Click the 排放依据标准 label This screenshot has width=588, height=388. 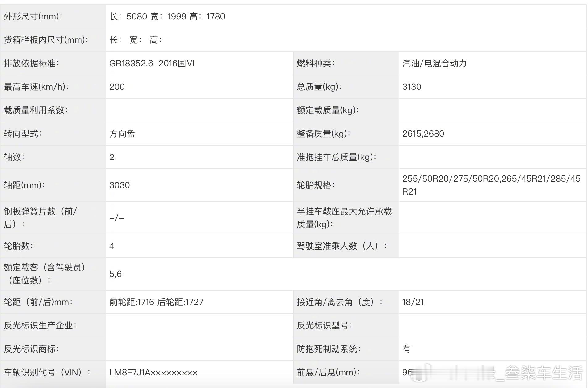click(x=31, y=63)
